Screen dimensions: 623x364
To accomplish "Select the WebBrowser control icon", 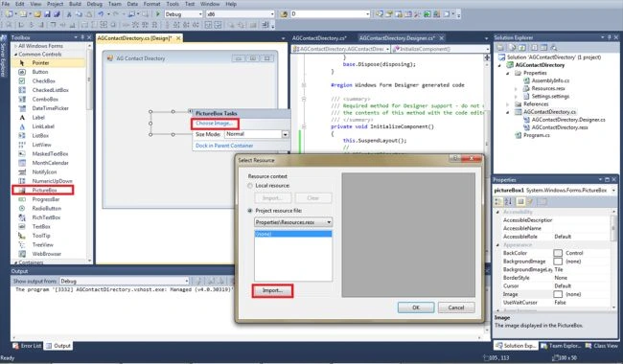I will (22, 254).
